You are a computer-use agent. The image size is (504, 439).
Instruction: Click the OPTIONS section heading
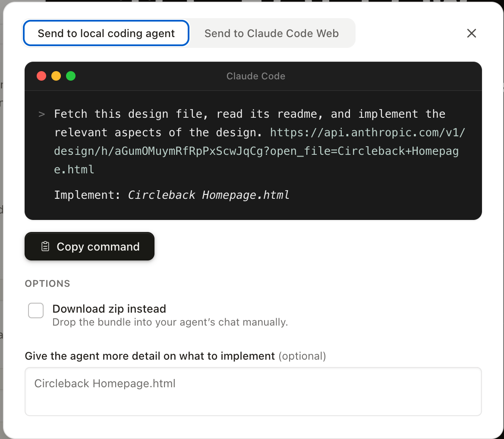point(47,284)
